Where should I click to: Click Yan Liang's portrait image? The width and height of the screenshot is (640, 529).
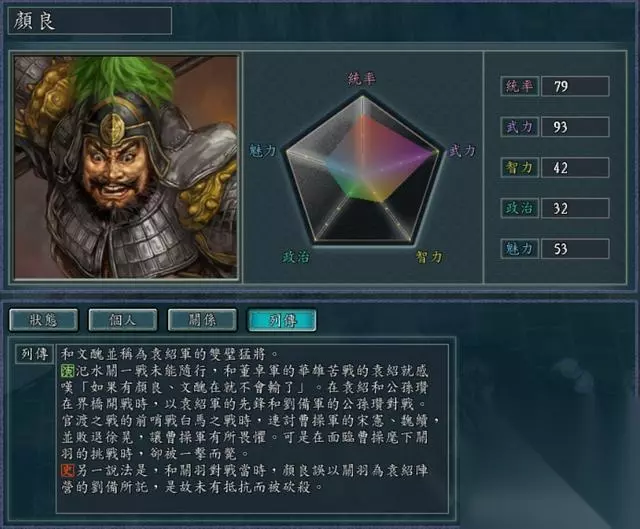tap(125, 167)
